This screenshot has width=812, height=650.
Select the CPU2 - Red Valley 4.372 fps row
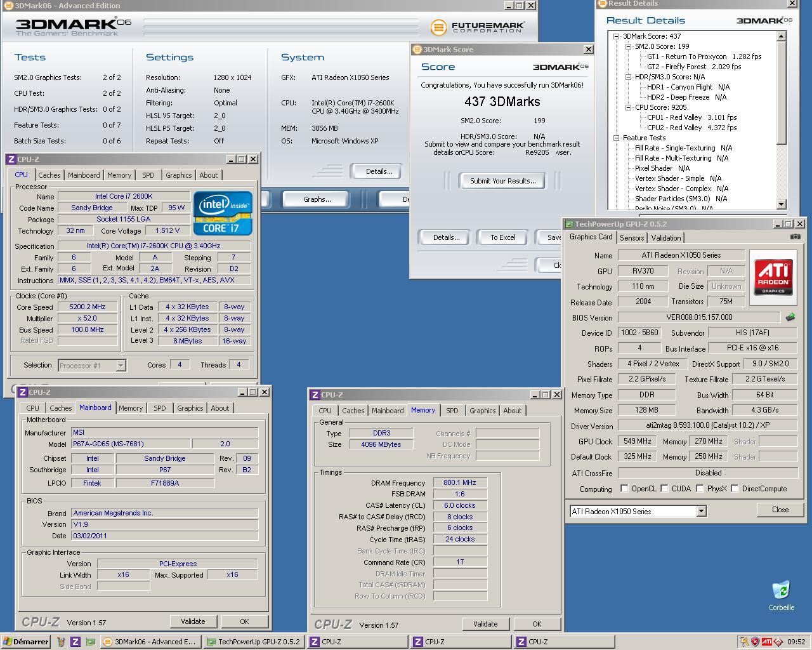(x=692, y=128)
